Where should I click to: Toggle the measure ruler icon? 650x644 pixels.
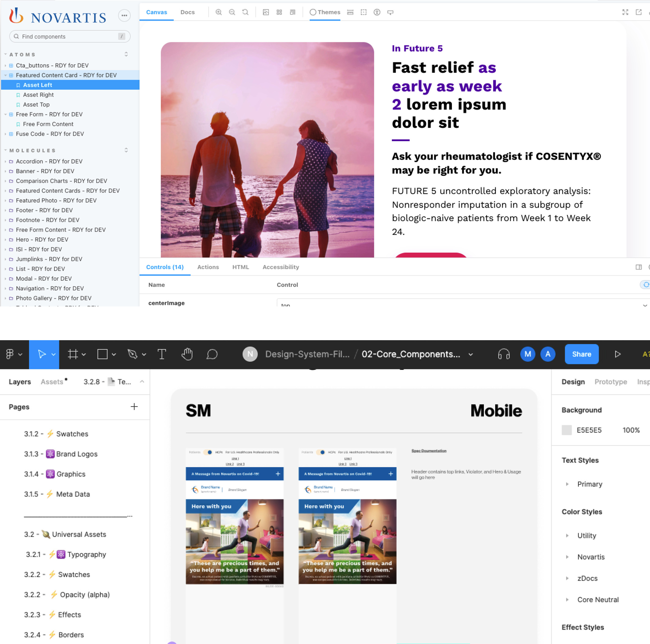pyautogui.click(x=350, y=12)
